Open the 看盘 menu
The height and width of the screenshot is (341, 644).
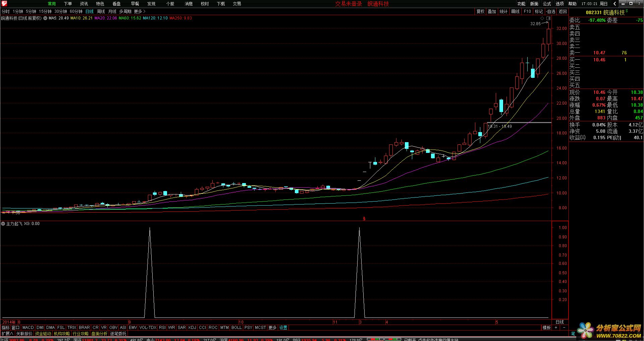pyautogui.click(x=116, y=4)
